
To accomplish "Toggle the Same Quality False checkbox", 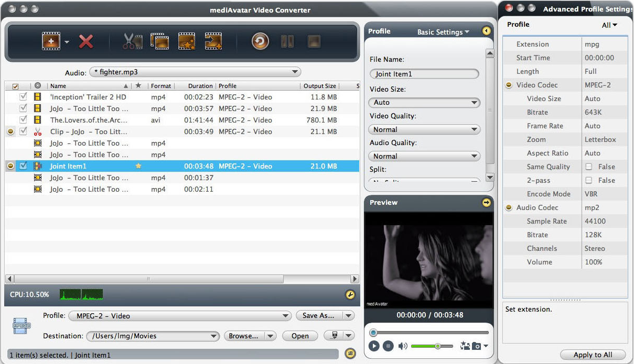I will [x=588, y=167].
